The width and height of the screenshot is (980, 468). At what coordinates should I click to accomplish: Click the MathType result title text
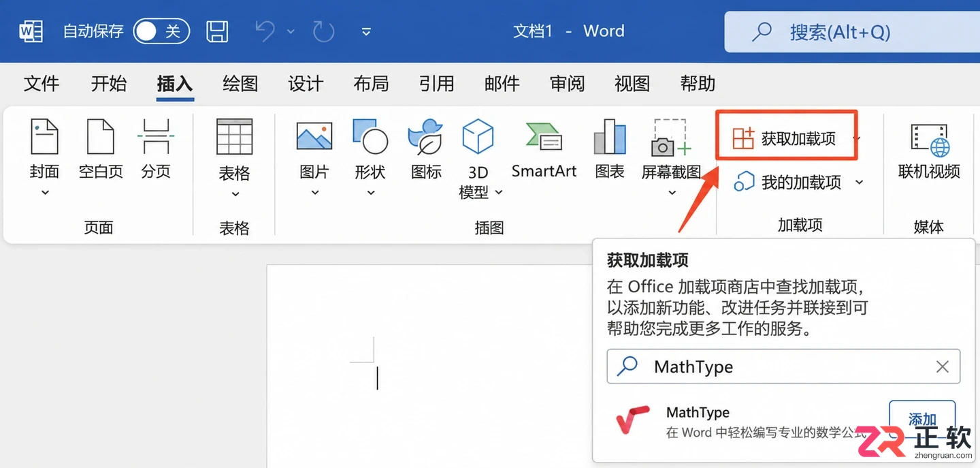[698, 412]
